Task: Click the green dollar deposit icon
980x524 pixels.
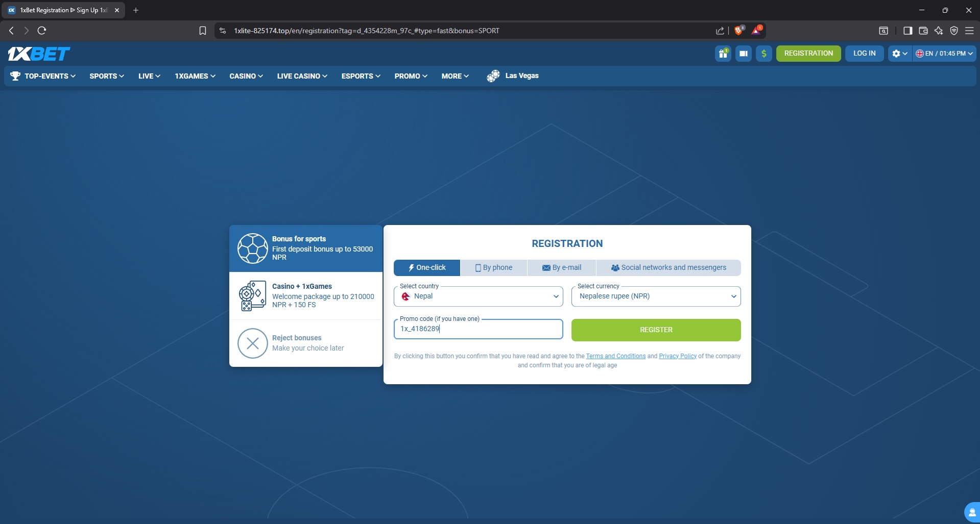Action: pyautogui.click(x=763, y=54)
